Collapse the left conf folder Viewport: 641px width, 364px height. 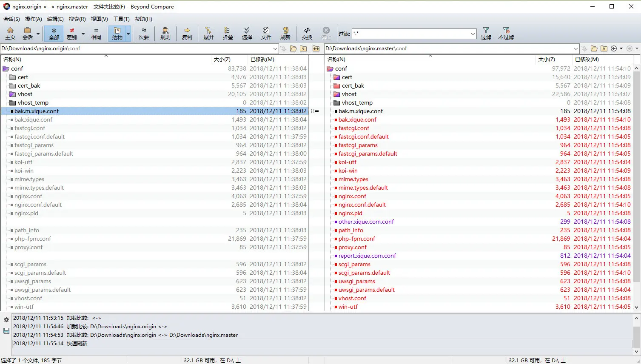[x=6, y=68]
